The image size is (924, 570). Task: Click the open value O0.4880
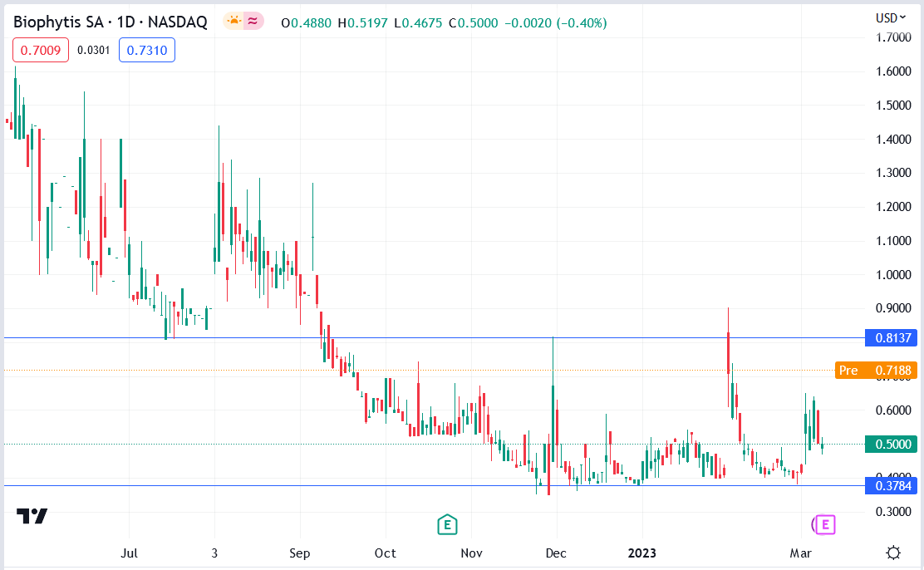click(307, 23)
